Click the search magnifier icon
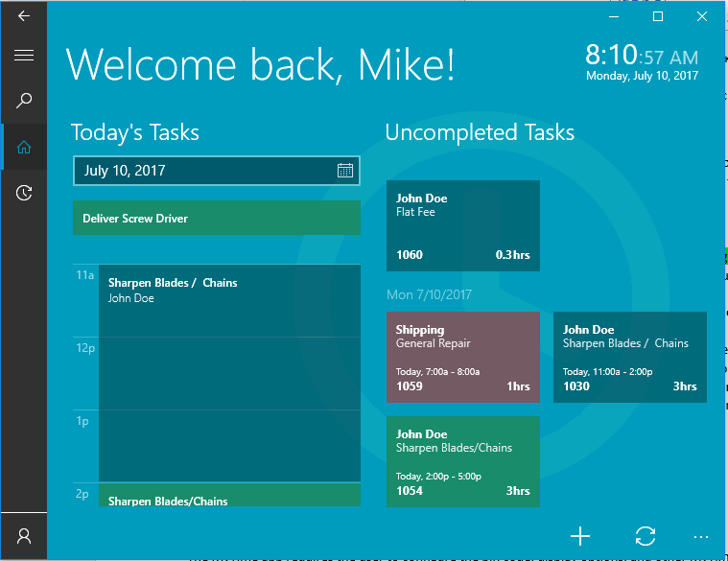 click(24, 101)
